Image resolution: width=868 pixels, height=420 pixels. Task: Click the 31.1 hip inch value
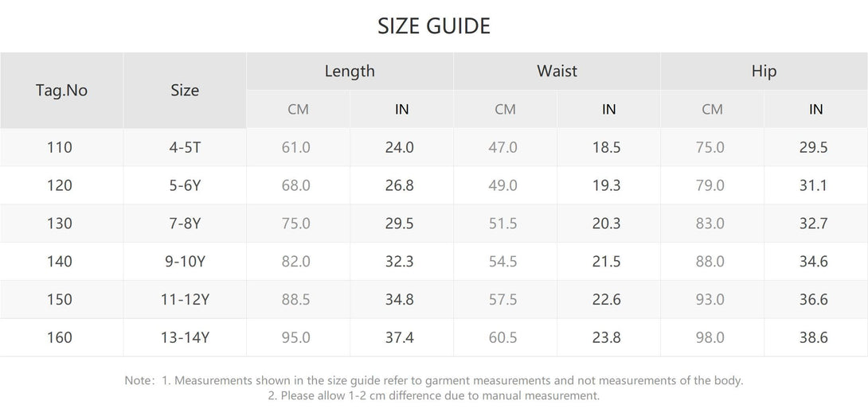point(813,185)
